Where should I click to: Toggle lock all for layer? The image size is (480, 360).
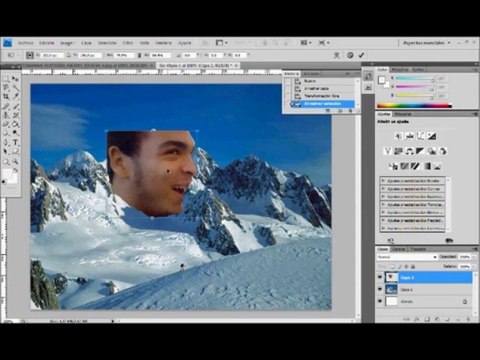click(x=413, y=267)
